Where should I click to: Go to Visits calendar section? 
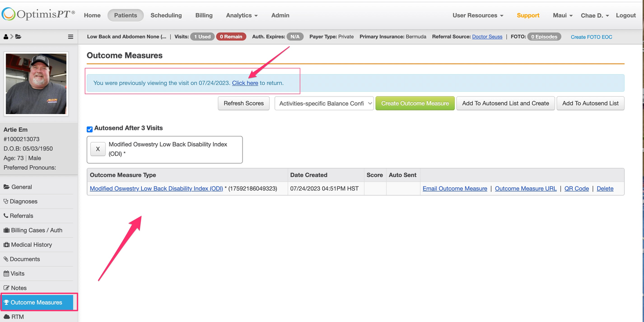17,274
